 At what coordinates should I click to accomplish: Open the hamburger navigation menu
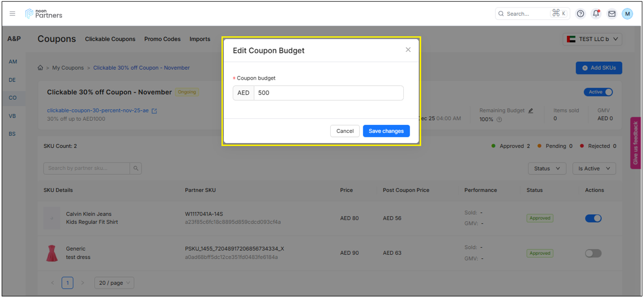tap(13, 14)
